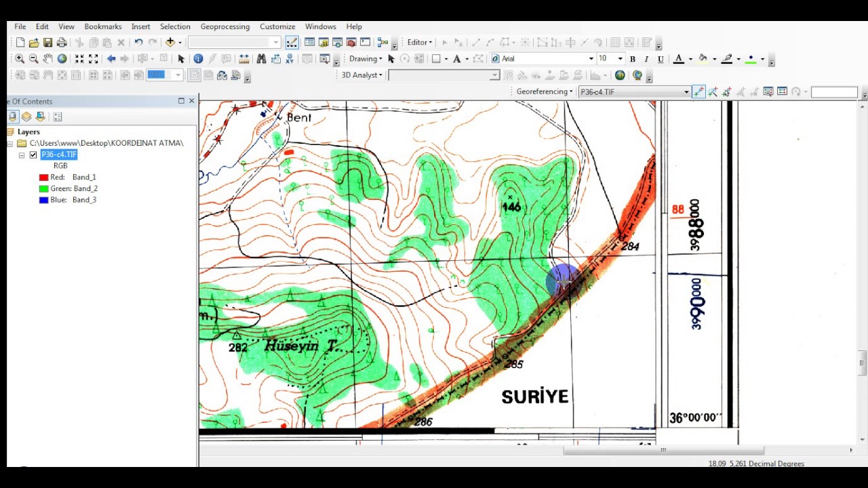Open the Search window
The height and width of the screenshot is (488, 868).
337,43
